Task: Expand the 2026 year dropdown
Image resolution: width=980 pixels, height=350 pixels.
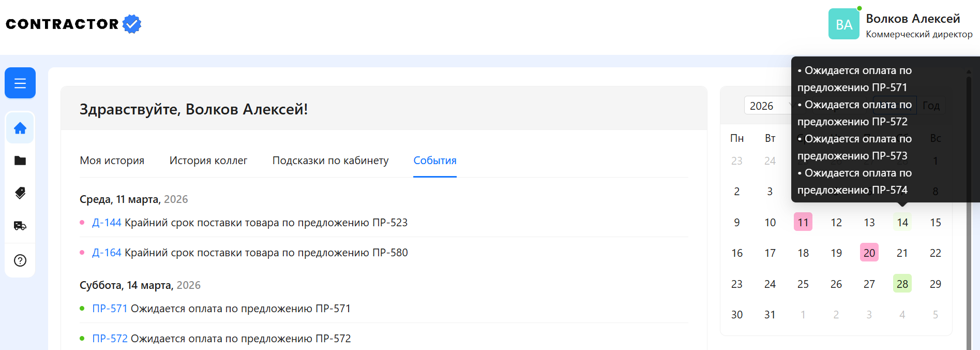Action: click(769, 106)
